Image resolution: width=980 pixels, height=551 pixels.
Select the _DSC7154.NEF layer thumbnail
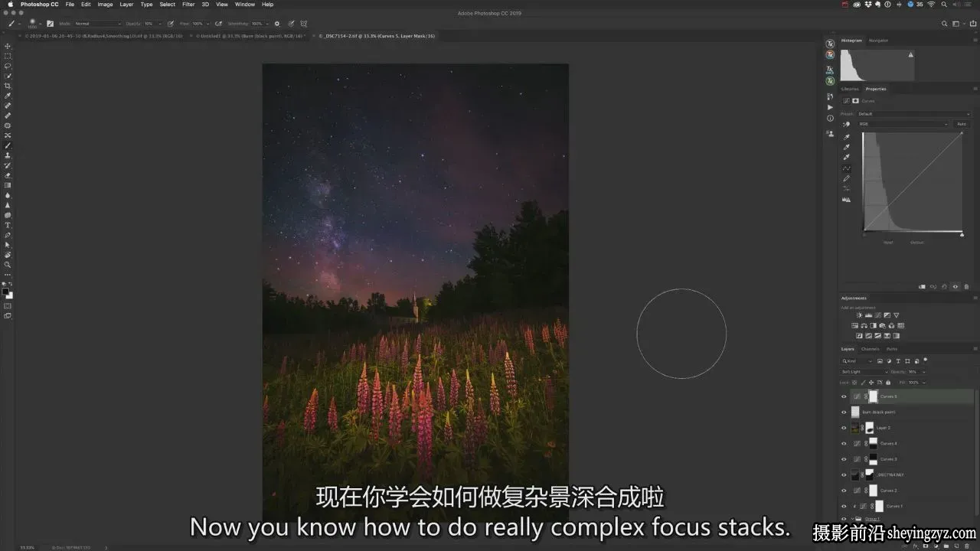(855, 474)
